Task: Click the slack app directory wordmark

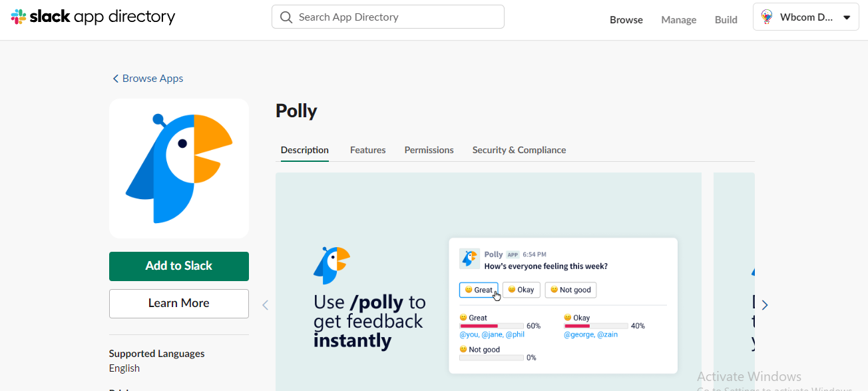Action: tap(102, 17)
